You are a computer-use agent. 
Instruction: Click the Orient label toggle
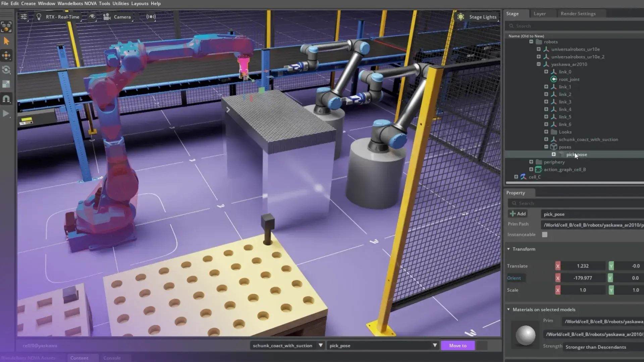(514, 278)
